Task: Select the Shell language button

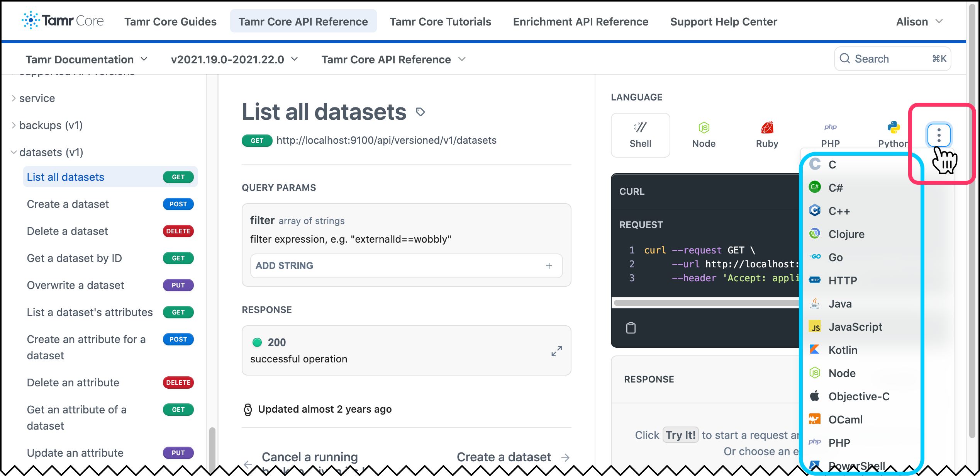Action: 640,135
